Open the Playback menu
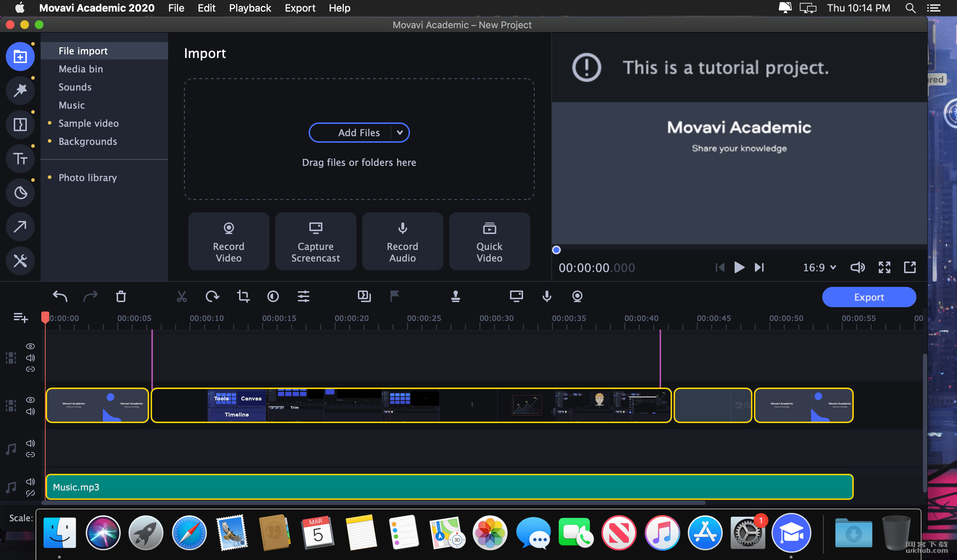This screenshot has height=560, width=957. tap(250, 8)
